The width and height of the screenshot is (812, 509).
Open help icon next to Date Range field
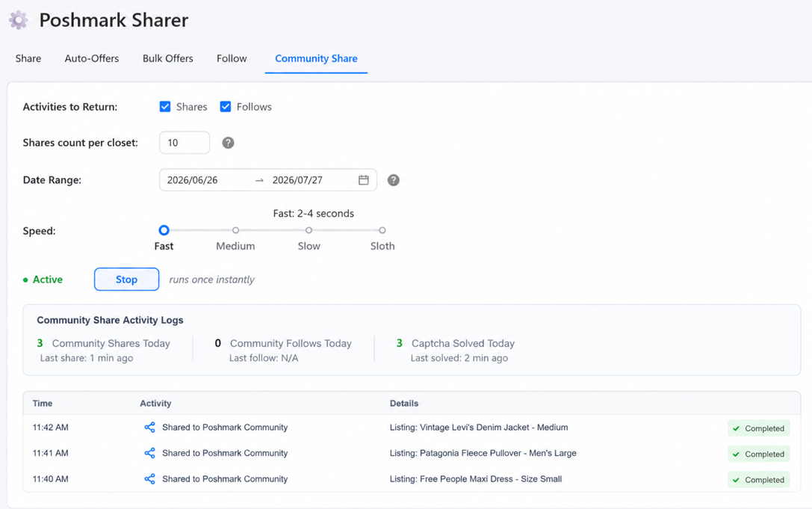(x=394, y=180)
